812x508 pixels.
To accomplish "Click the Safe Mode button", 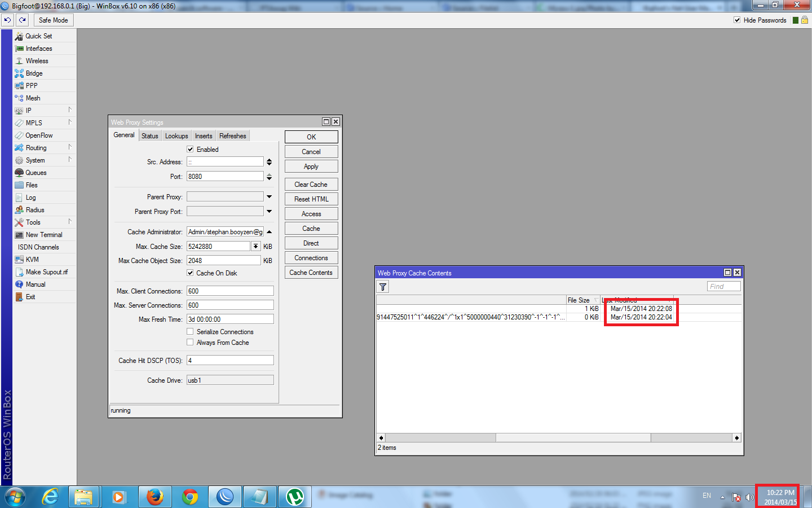I will click(x=54, y=20).
